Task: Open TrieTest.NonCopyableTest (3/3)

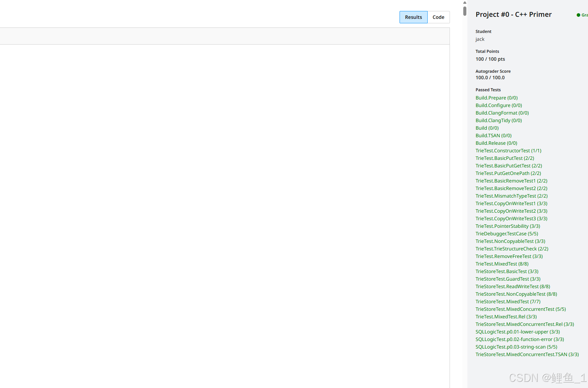Action: (510, 241)
